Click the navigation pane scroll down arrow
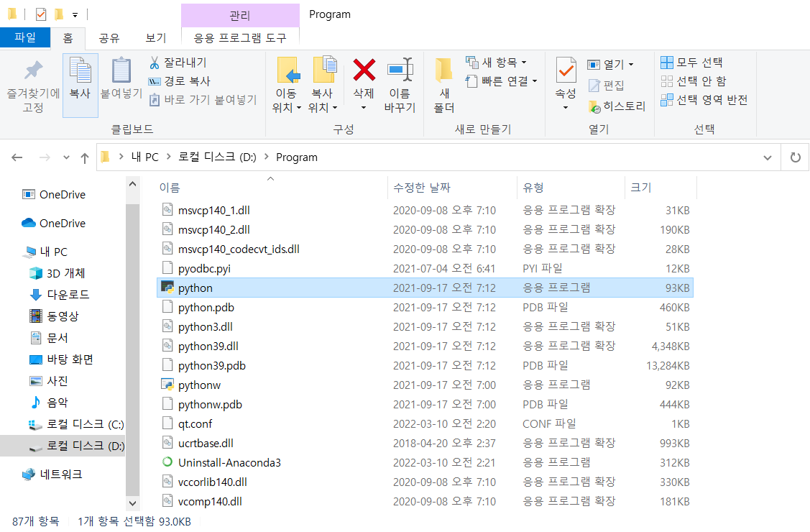 [132, 503]
